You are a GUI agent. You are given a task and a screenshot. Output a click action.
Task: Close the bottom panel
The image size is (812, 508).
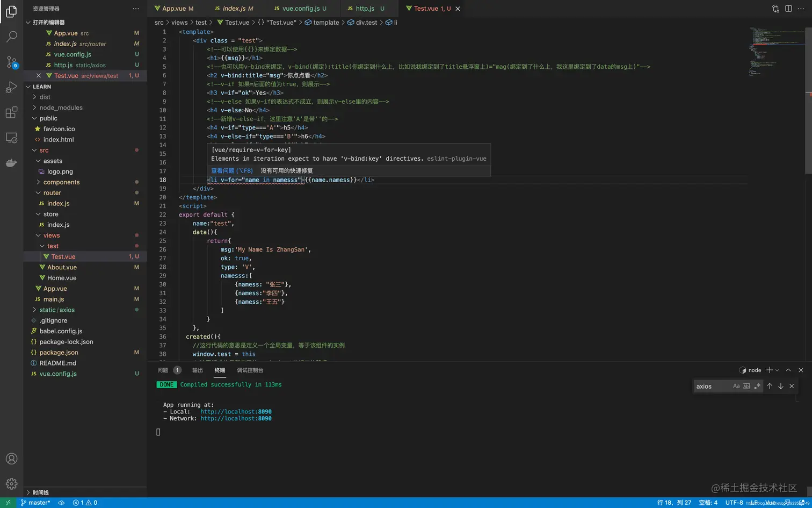tap(801, 370)
